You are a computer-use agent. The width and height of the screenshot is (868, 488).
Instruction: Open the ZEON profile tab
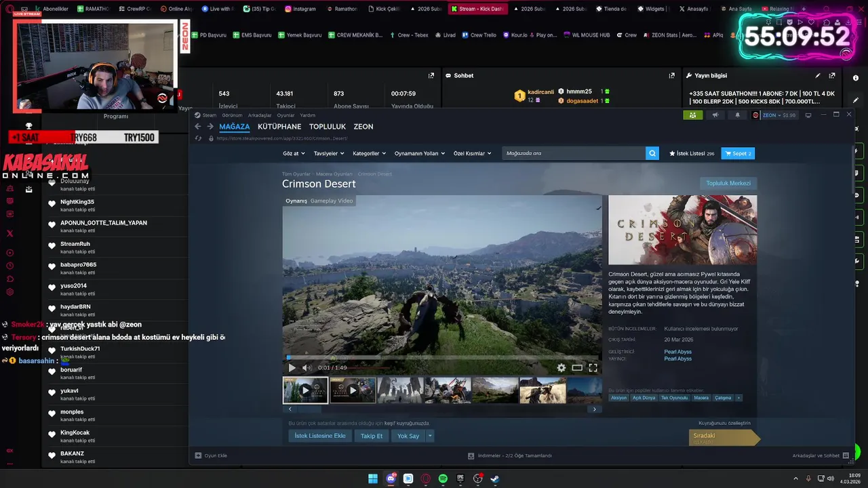click(x=363, y=126)
